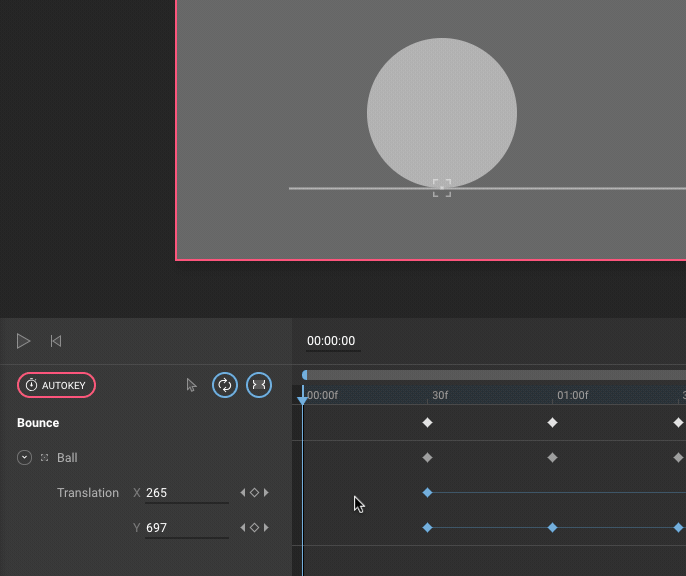Click the Translation property label
Image resolution: width=686 pixels, height=576 pixels.
[88, 493]
